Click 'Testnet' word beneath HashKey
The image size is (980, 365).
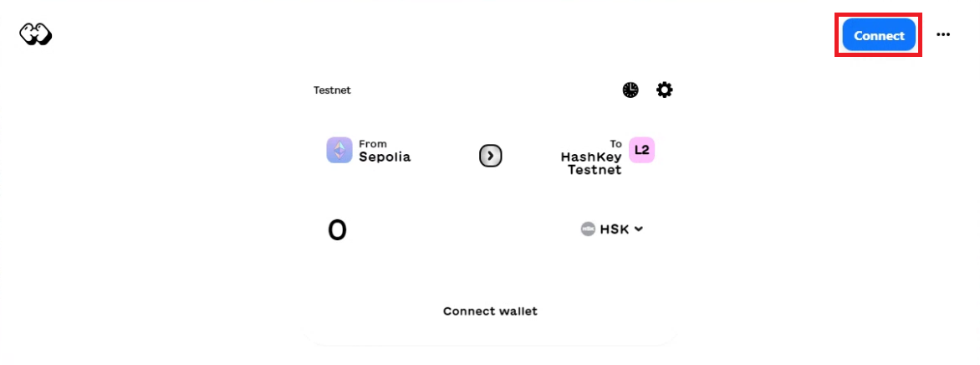(595, 170)
